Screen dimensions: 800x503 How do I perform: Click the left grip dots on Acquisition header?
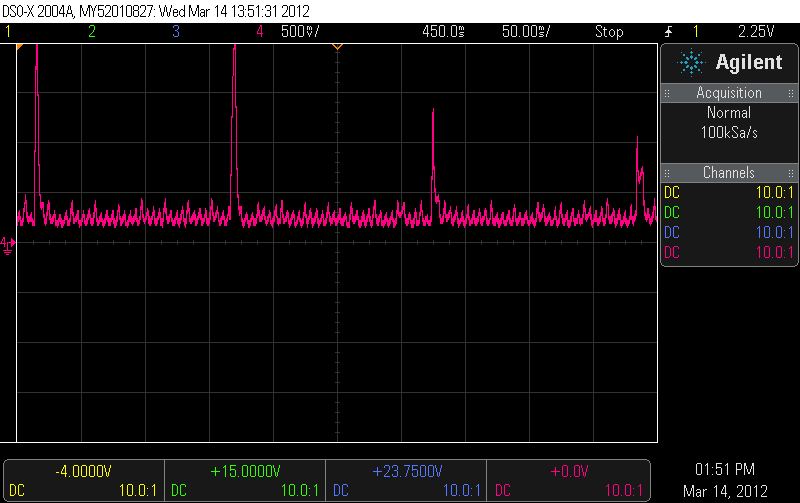[x=667, y=93]
